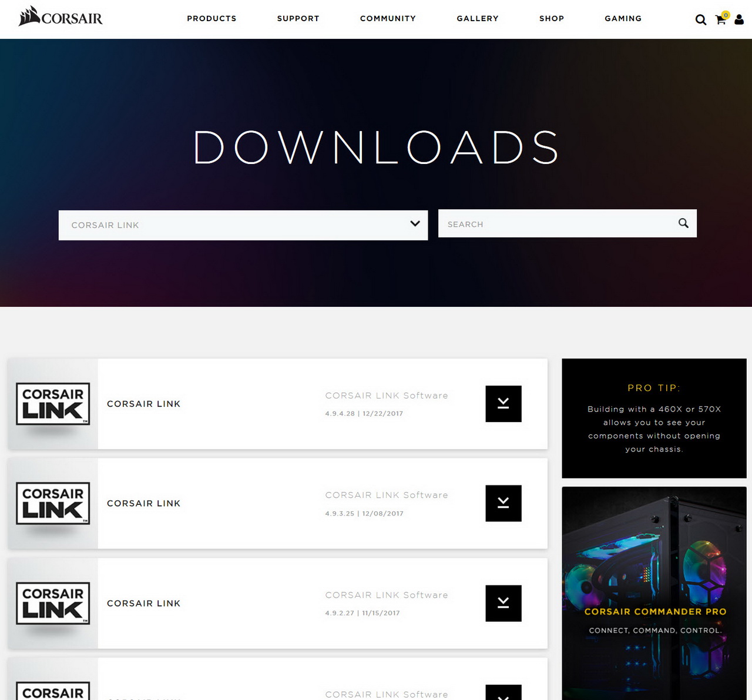Click the version text 4.9.2.27 | 11/15/2017

[x=362, y=613]
